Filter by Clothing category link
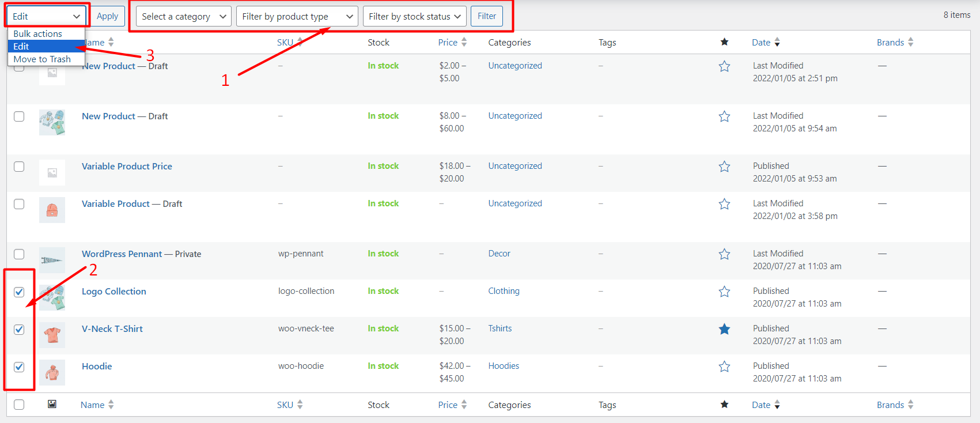 504,291
